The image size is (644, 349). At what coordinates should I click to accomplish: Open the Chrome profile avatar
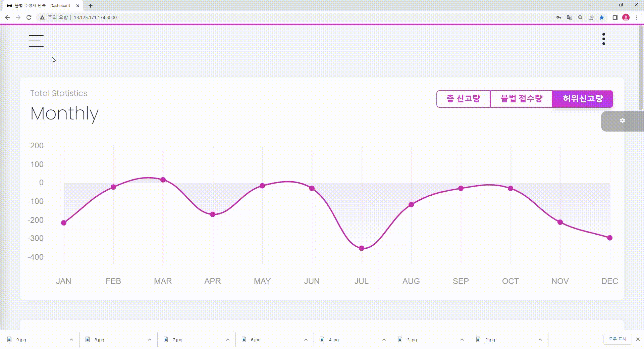(x=626, y=17)
